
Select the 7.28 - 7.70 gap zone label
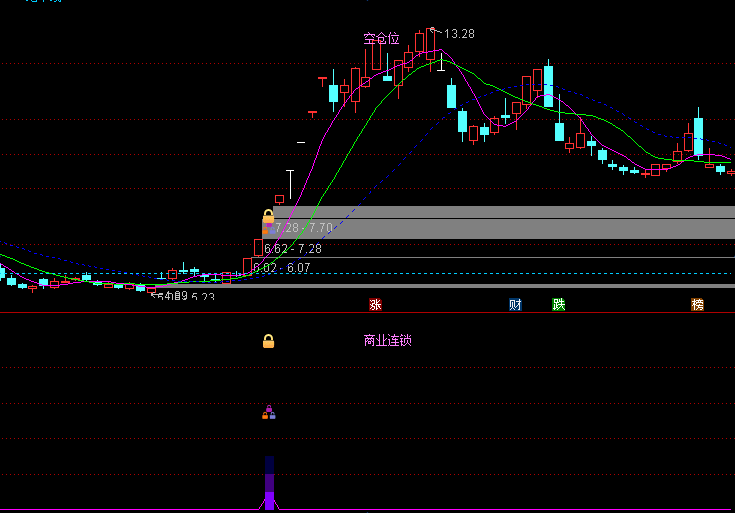pos(304,228)
